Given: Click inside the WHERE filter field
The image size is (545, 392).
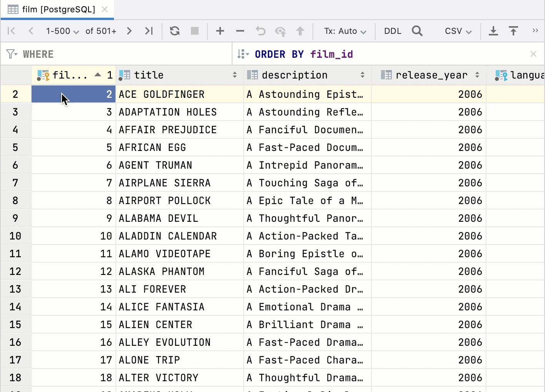Looking at the screenshot, I should pyautogui.click(x=115, y=54).
